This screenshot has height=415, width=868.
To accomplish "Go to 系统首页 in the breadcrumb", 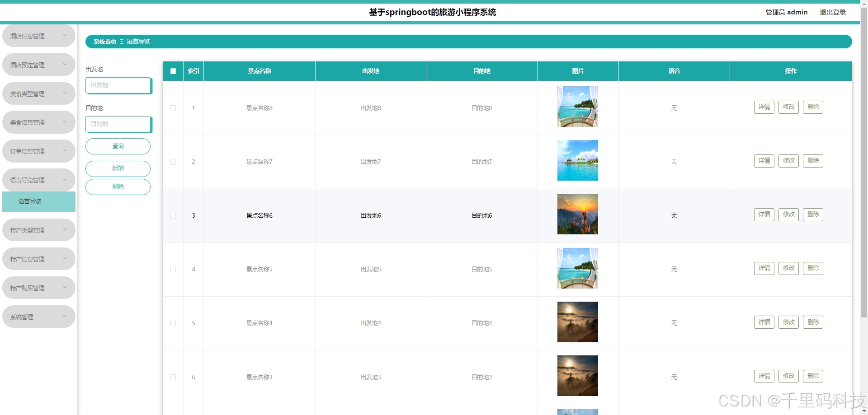I will click(105, 42).
